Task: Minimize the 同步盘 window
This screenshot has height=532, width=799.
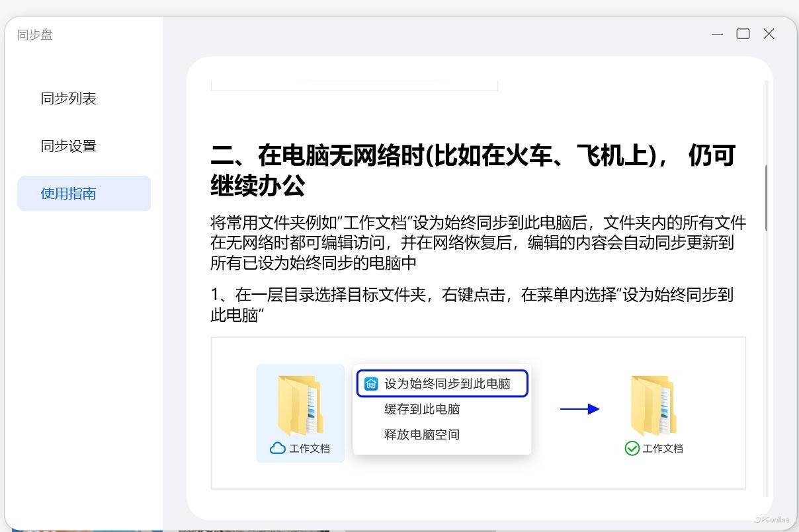Action: (x=718, y=34)
